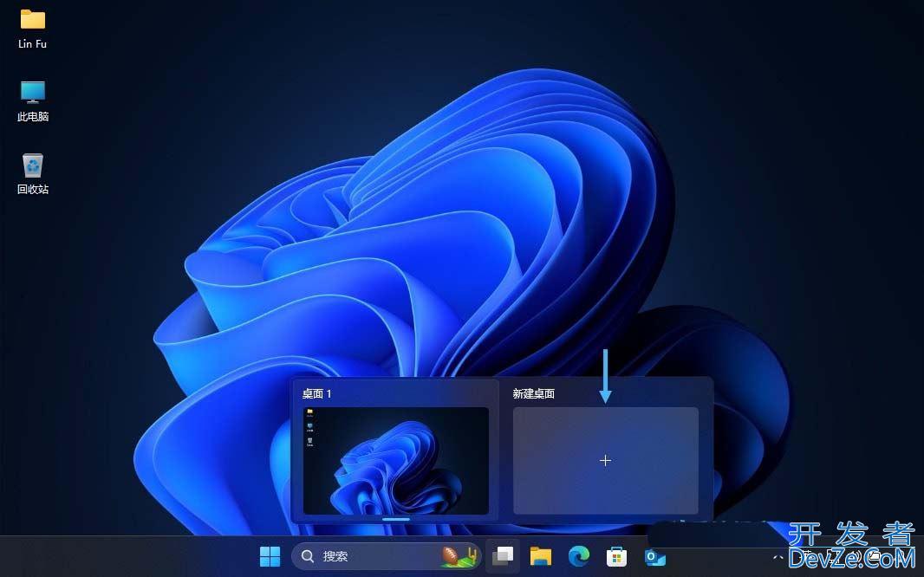Switch to the 桌面 1 desktop thumbnail
Viewport: 924px width, 577px height.
click(395, 460)
